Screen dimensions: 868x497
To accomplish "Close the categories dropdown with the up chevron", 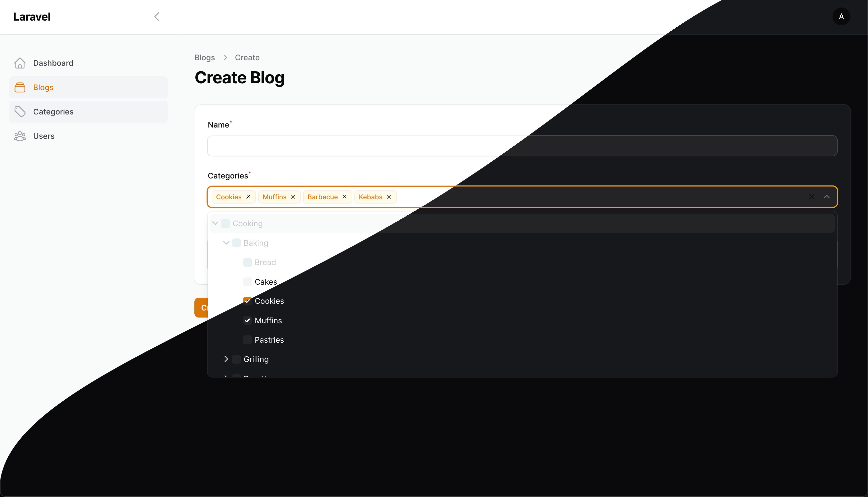I will point(826,197).
